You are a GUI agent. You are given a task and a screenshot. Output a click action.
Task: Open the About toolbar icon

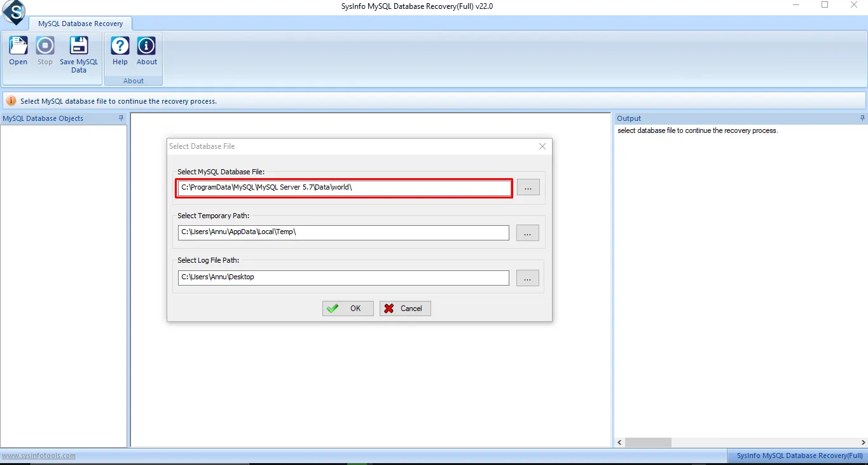147,51
